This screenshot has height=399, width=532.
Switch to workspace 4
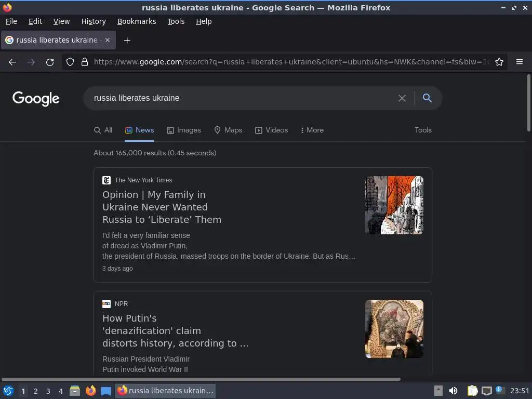(x=61, y=391)
